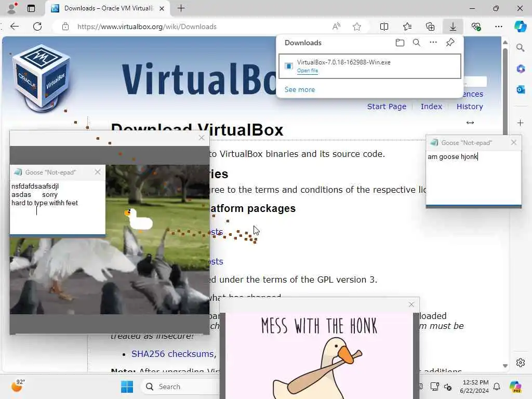The height and width of the screenshot is (399, 532).
Task: Activate Read aloud icon in address bar
Action: (336, 26)
